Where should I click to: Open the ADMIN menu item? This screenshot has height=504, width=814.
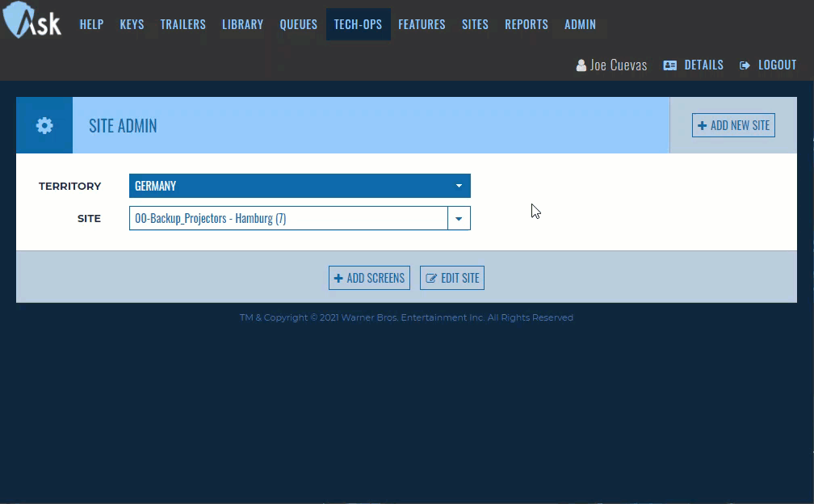point(580,24)
